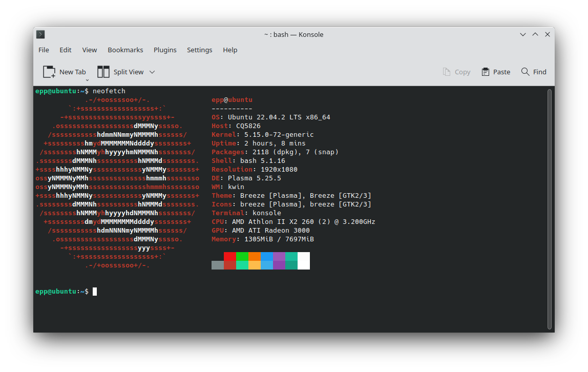This screenshot has height=372, width=588.
Task: Open the File menu
Action: (x=44, y=50)
